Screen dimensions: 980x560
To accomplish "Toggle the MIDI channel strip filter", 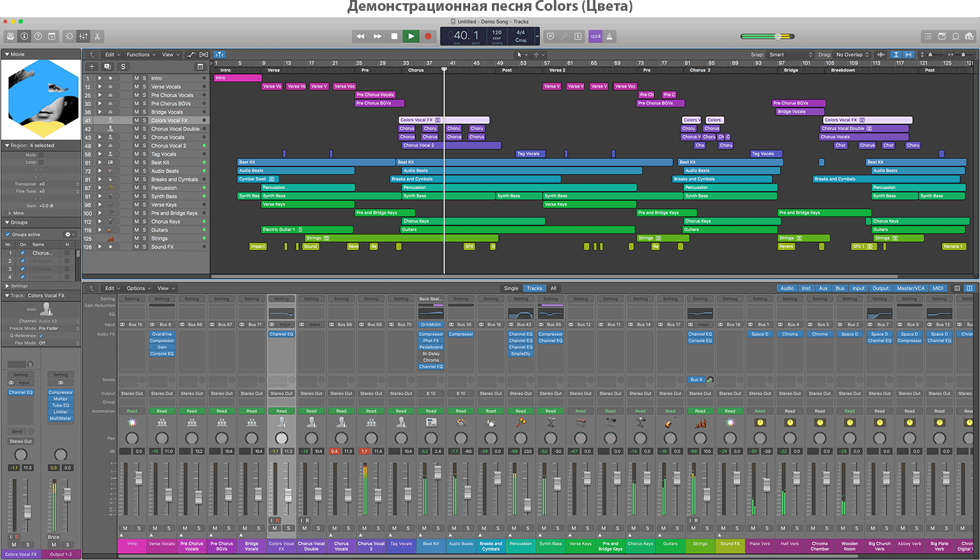I will 938,289.
